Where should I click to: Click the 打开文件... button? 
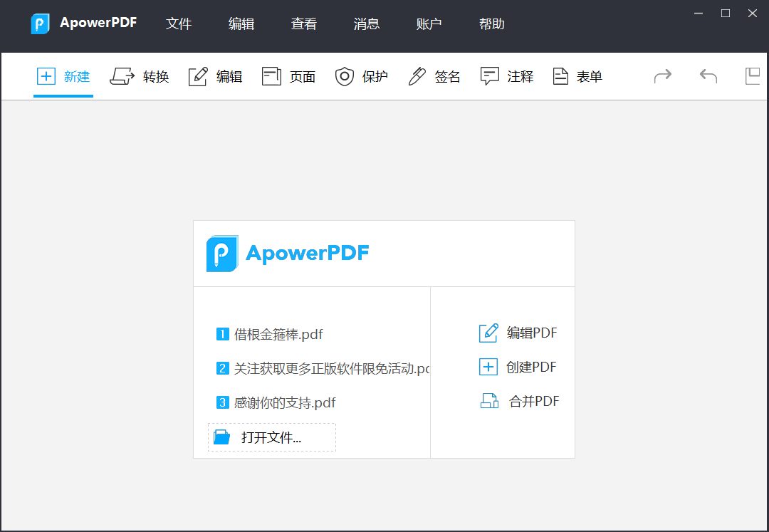[272, 437]
